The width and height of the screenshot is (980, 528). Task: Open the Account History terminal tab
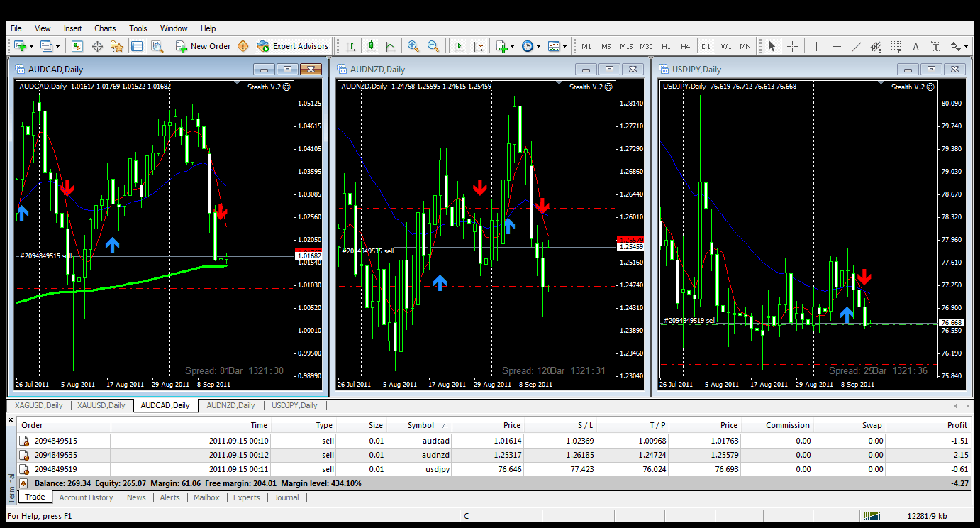point(86,497)
